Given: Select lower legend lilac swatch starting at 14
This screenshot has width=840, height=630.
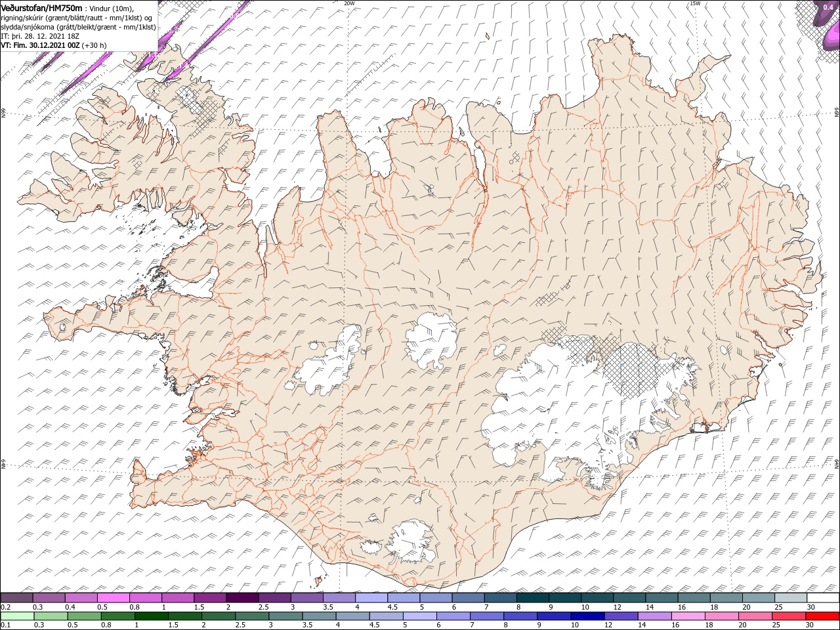Looking at the screenshot, I should pos(654,616).
